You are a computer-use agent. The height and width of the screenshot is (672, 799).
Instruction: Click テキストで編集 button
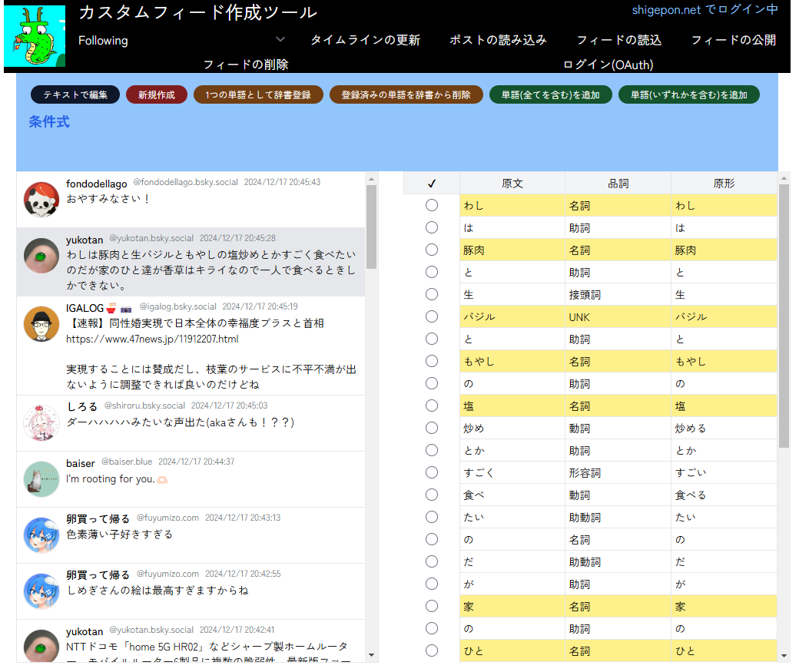click(x=75, y=94)
